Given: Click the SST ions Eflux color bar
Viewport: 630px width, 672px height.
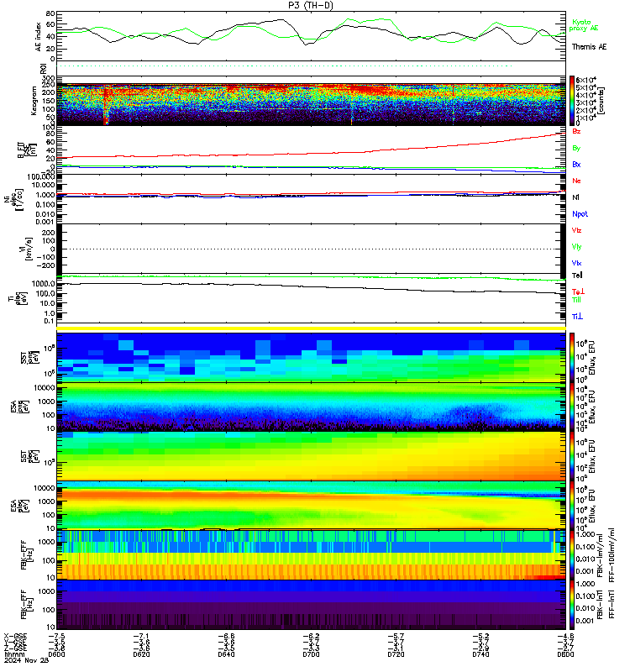Looking at the screenshot, I should pyautogui.click(x=572, y=357).
